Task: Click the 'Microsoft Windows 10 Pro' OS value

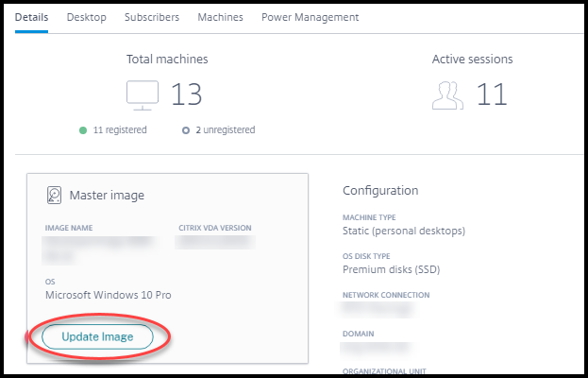Action: point(109,295)
